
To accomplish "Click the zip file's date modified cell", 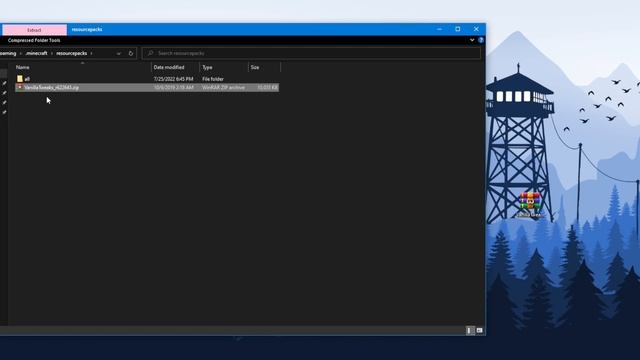I will [173, 87].
